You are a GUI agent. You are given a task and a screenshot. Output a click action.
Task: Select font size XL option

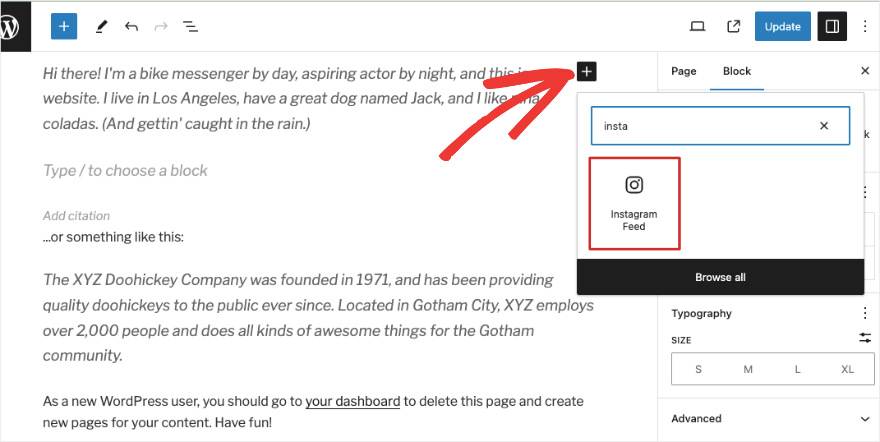[848, 369]
